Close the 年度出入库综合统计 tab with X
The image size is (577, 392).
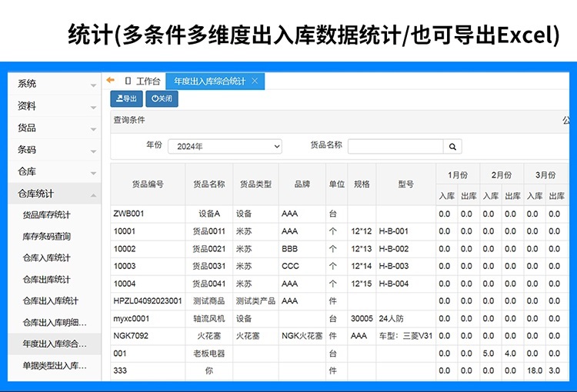[x=255, y=81]
